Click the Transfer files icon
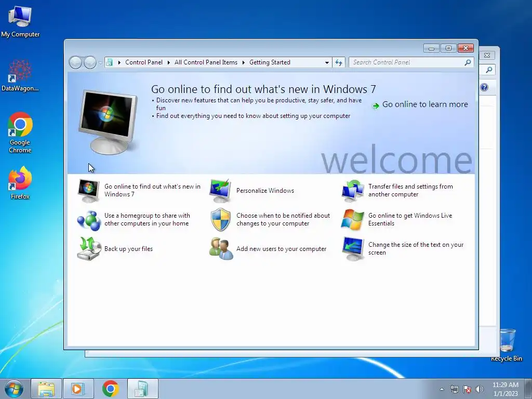532x399 pixels. point(353,191)
